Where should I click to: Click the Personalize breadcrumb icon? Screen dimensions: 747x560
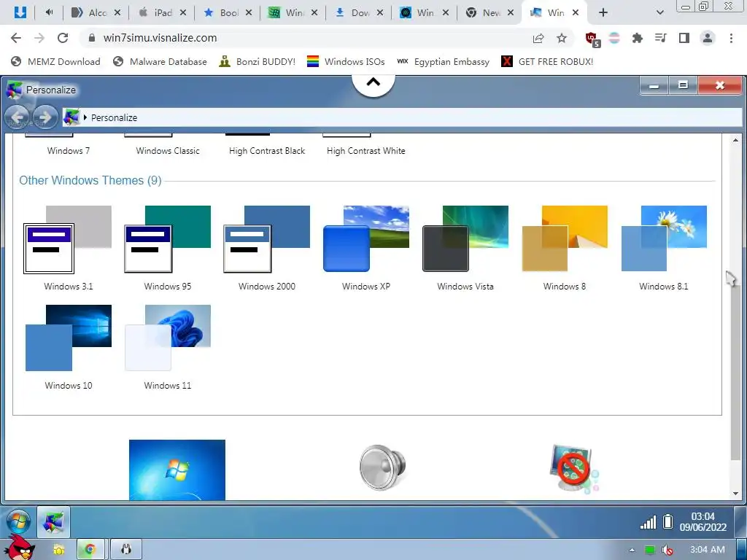(71, 117)
